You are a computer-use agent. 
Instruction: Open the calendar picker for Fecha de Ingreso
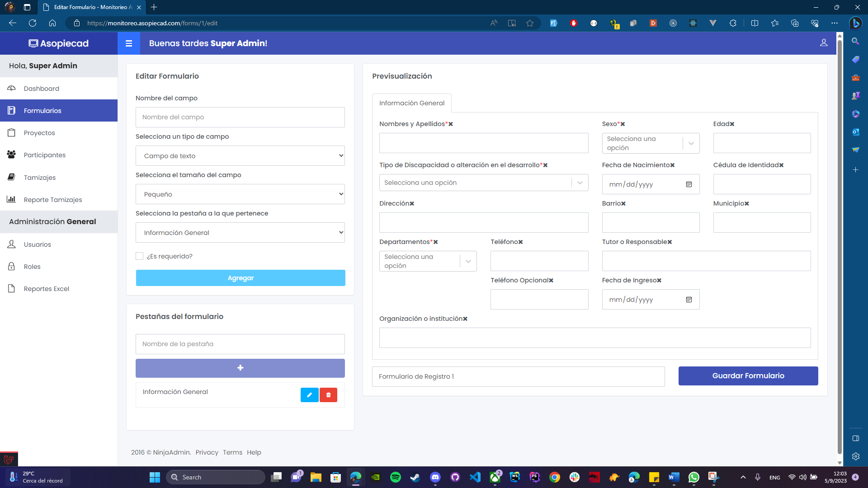pos(689,300)
